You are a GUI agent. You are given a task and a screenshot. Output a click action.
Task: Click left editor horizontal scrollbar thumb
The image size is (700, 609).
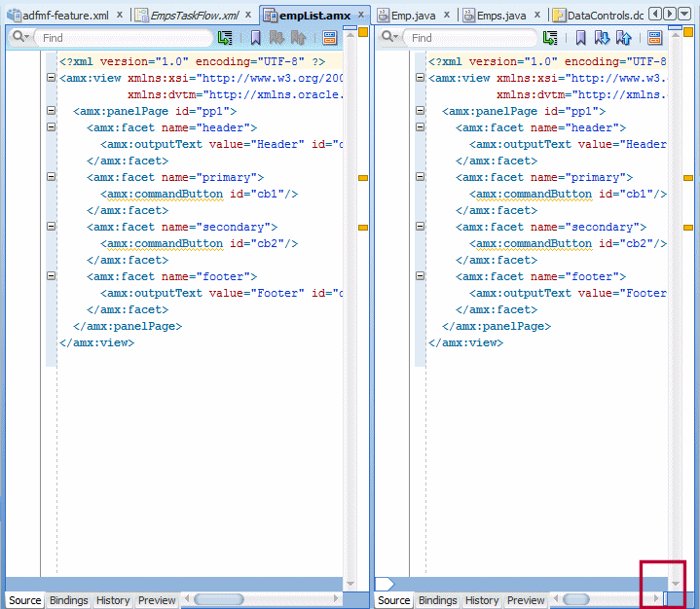pyautogui.click(x=219, y=599)
